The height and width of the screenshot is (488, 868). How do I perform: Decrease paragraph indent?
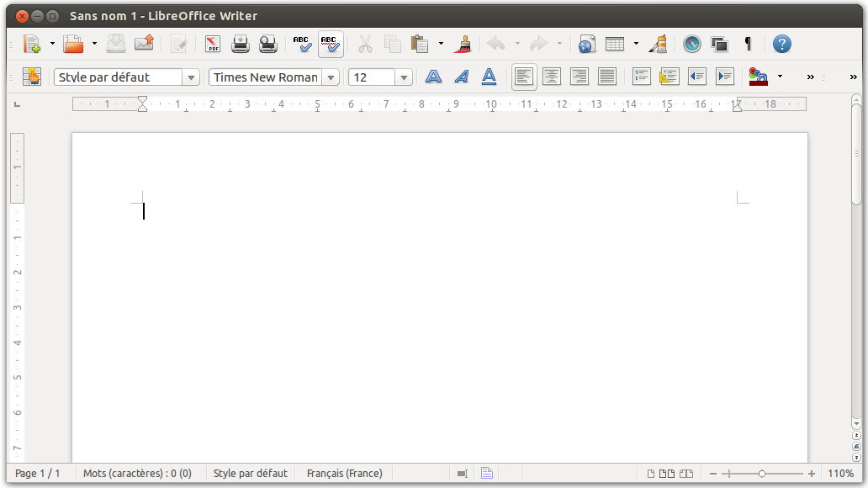click(697, 77)
